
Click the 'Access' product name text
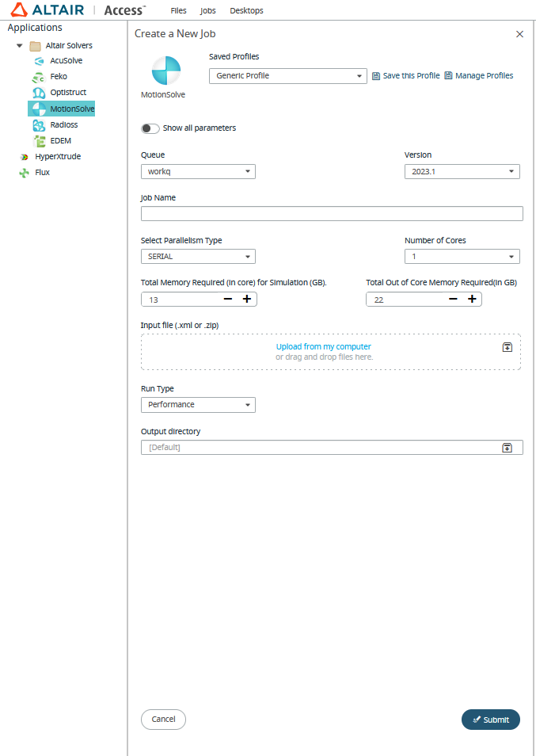click(124, 10)
